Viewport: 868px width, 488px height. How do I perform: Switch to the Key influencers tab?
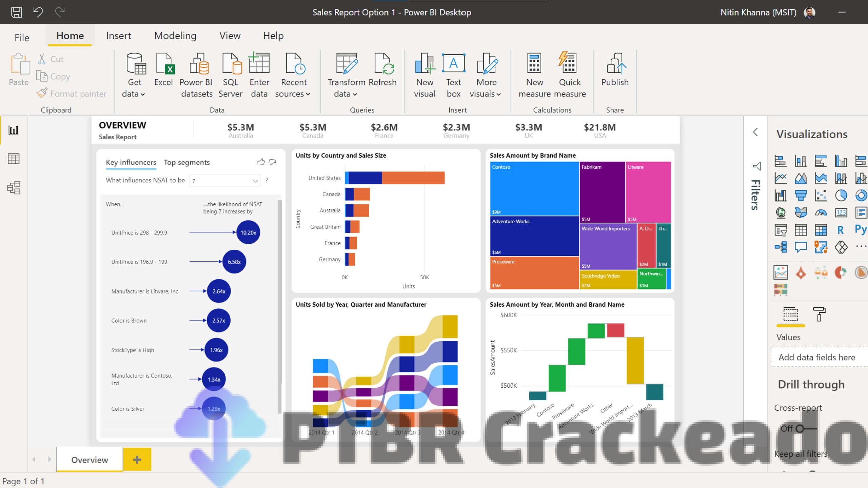[131, 162]
